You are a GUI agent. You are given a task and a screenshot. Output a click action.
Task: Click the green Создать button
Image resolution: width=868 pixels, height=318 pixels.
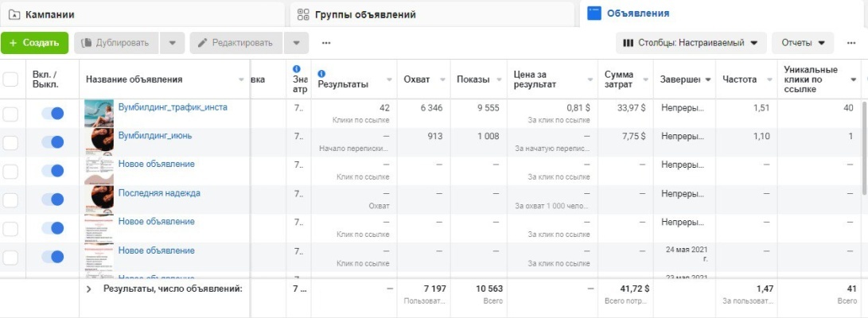point(34,43)
